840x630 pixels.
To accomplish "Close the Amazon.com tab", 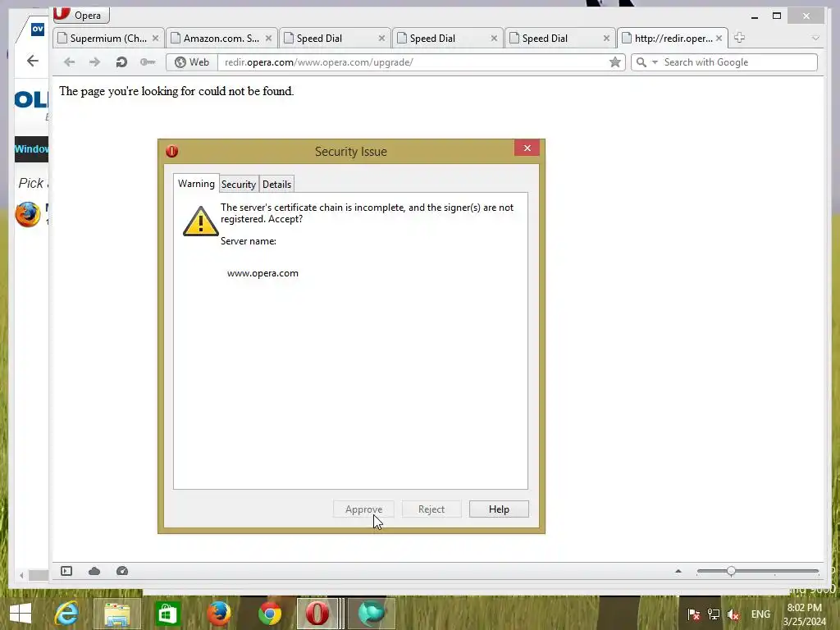I will coord(268,38).
